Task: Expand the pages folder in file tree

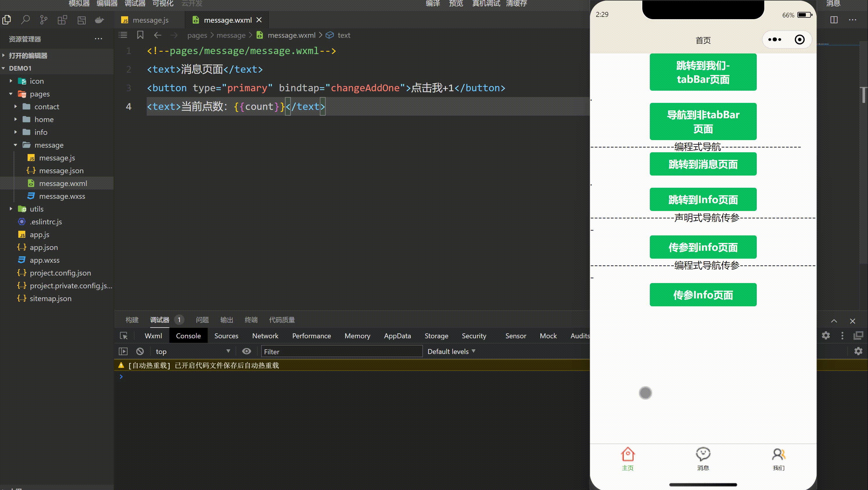Action: 10,94
